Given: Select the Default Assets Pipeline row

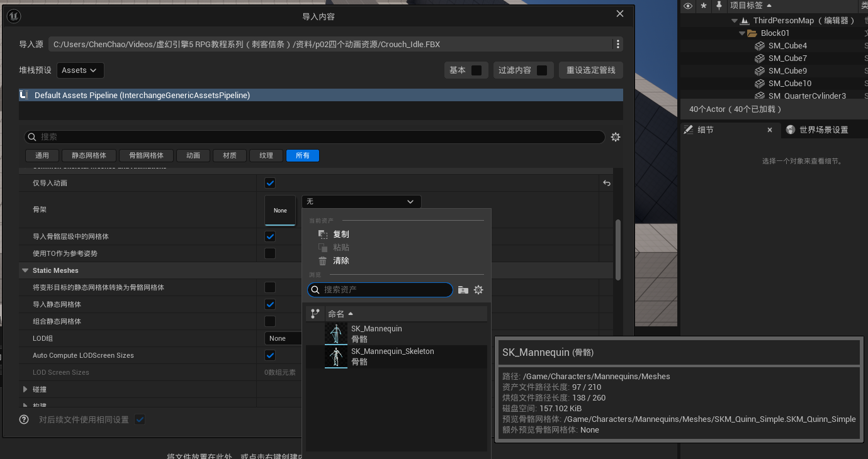Looking at the screenshot, I should tap(321, 95).
